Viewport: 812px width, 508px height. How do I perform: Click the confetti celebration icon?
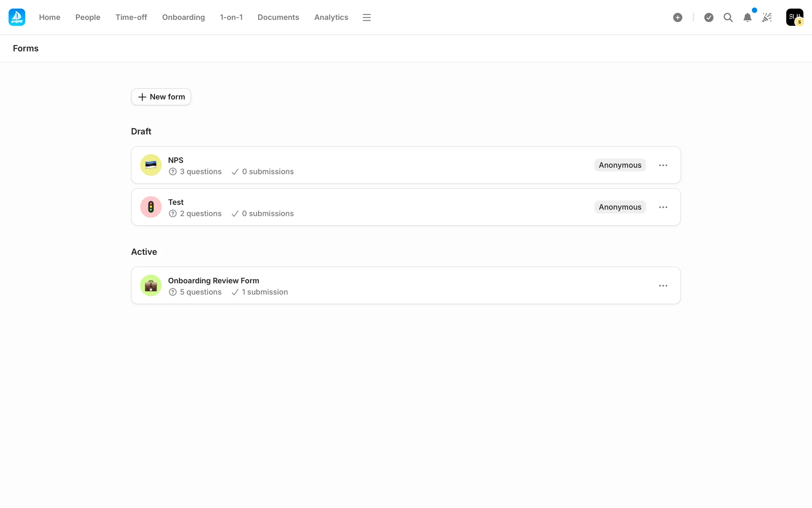pos(767,17)
